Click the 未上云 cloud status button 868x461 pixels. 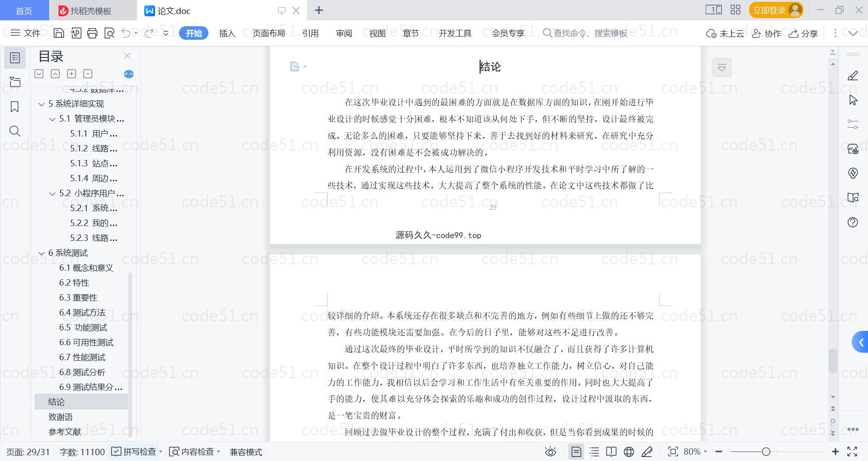tap(725, 33)
